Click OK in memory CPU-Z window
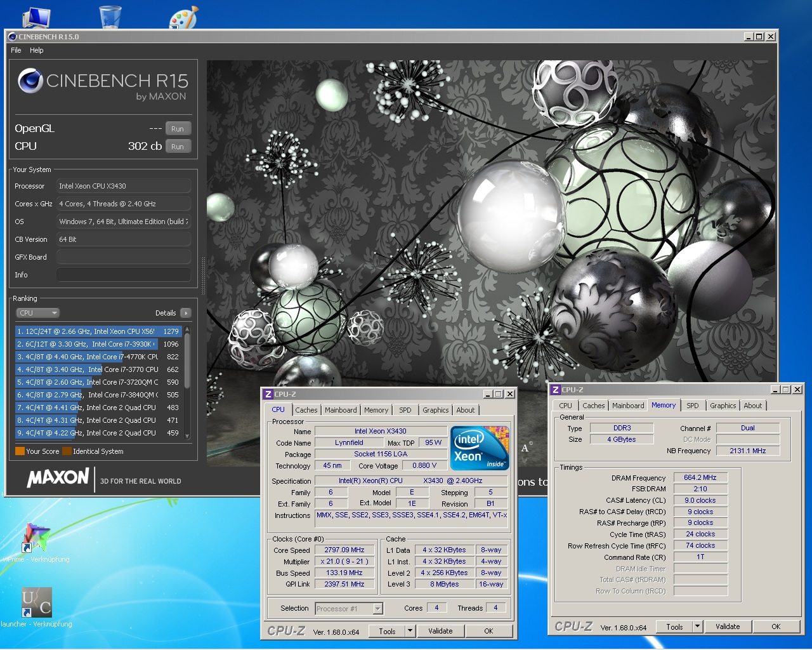This screenshot has height=650, width=812. 776,627
